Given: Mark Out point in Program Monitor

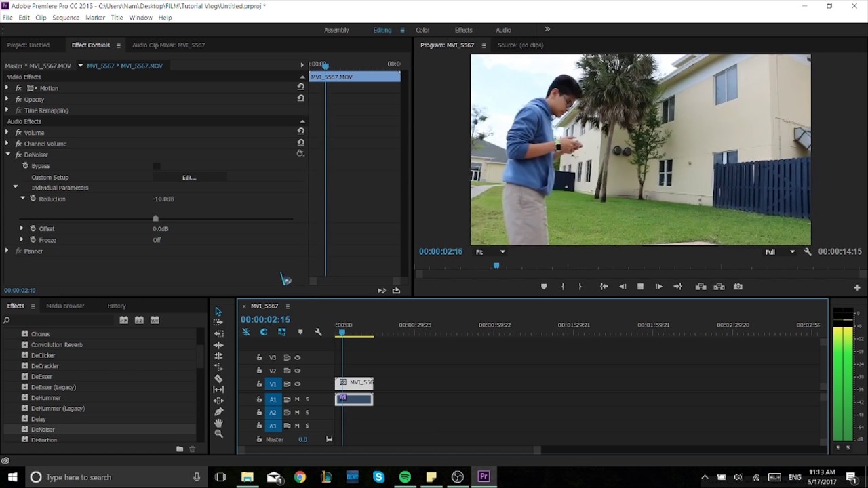Looking at the screenshot, I should [580, 287].
